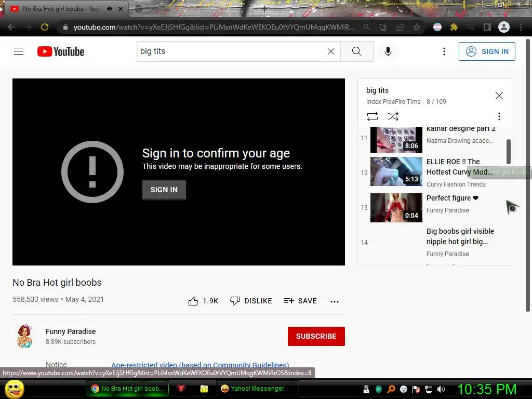Clear the YouTube search box text
This screenshot has height=399, width=532.
[x=331, y=51]
